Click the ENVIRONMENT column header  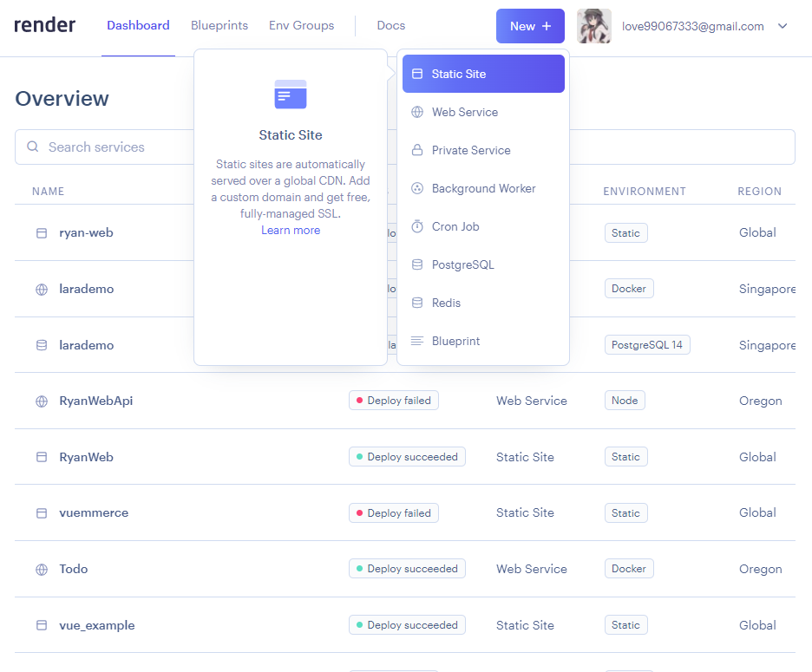tap(645, 192)
